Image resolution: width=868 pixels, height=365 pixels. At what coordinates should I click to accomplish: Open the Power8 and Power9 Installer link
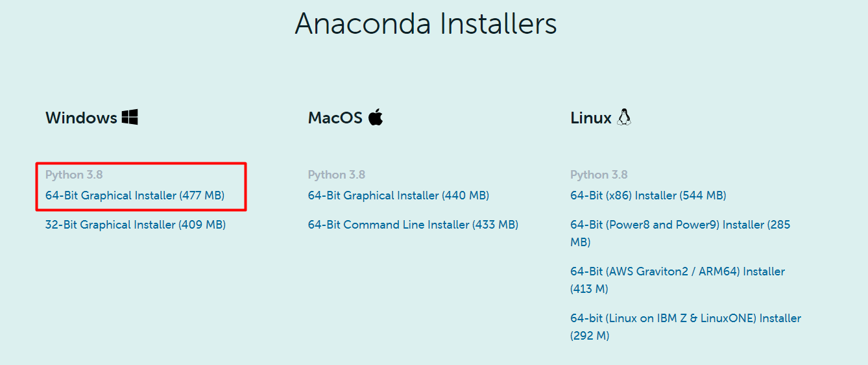(680, 225)
